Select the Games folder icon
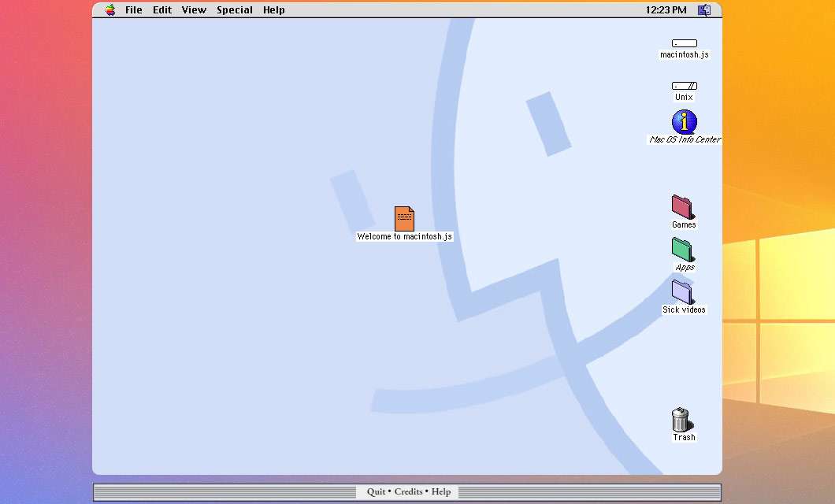This screenshot has height=504, width=835. coord(683,207)
